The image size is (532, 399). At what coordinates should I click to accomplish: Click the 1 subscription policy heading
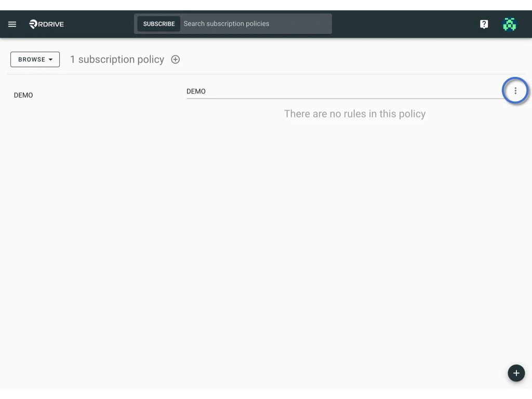(x=117, y=59)
